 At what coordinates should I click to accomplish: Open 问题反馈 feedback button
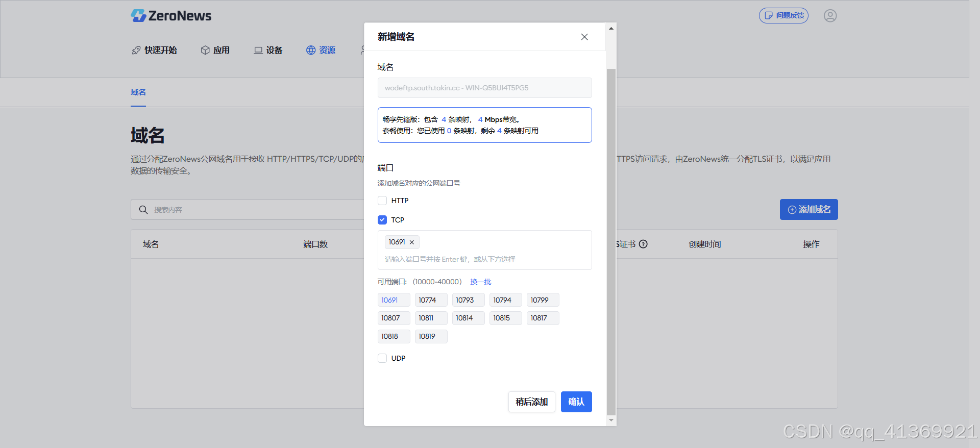click(x=783, y=16)
